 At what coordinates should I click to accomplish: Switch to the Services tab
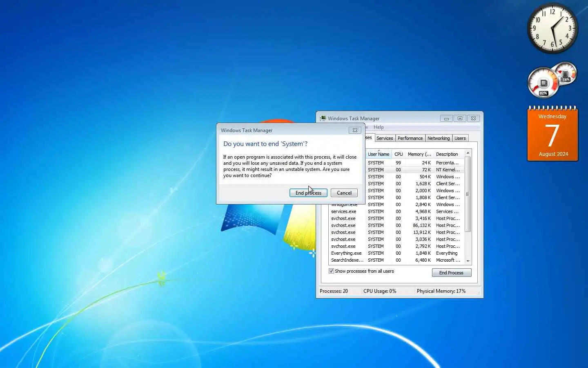click(x=385, y=138)
